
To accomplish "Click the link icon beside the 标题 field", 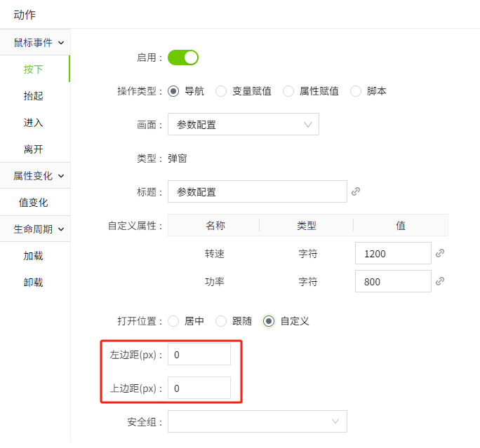I will point(356,191).
